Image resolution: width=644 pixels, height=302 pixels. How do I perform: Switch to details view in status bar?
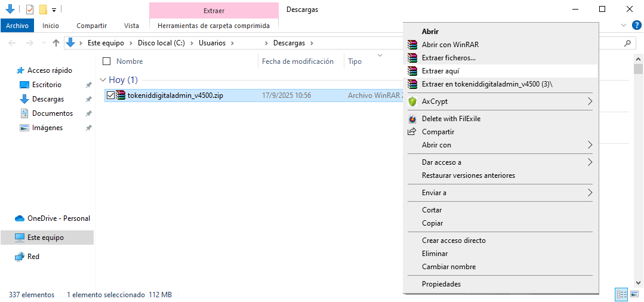pos(621,294)
